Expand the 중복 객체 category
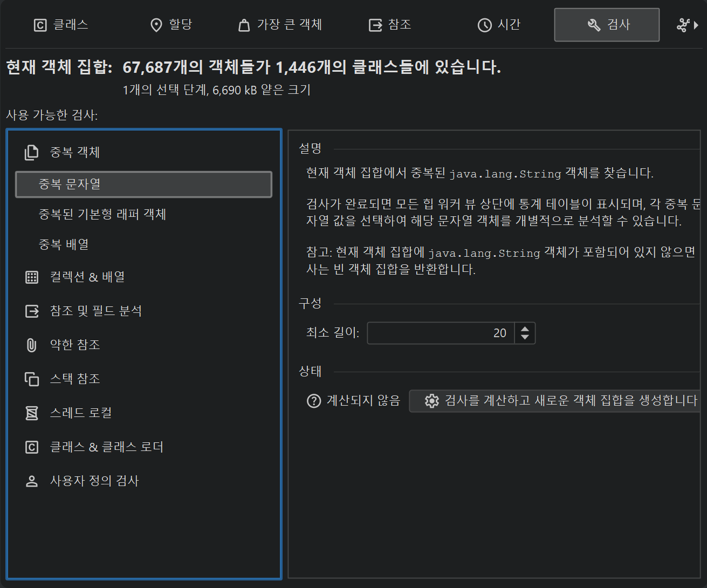 tap(75, 153)
